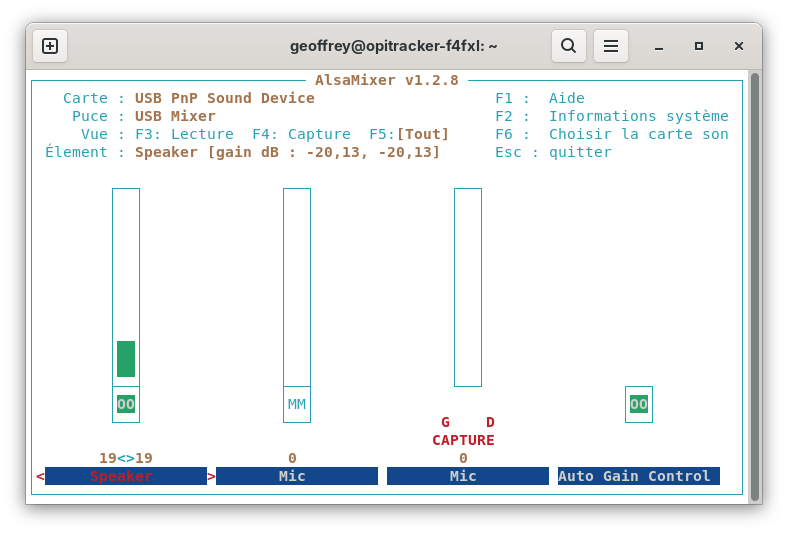The height and width of the screenshot is (533, 788).
Task: Click the geoffrey@opitracker window title
Action: 393,46
